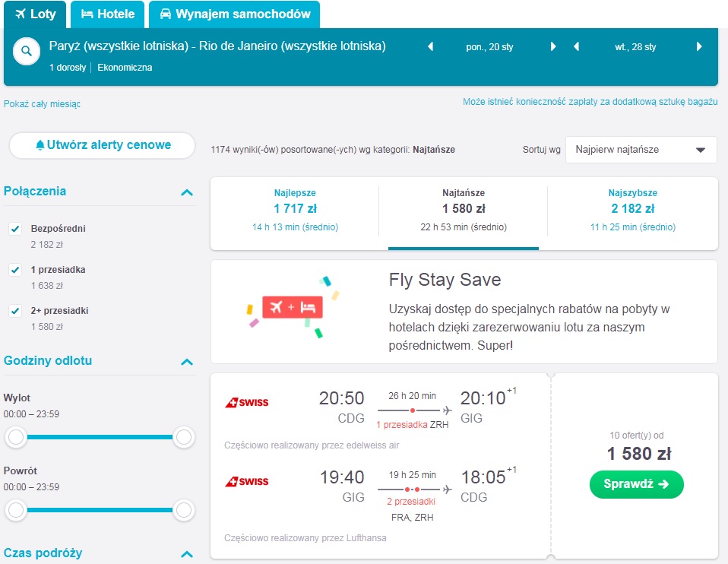Click the Powrót slider left handle
This screenshot has width=728, height=564.
pyautogui.click(x=16, y=510)
